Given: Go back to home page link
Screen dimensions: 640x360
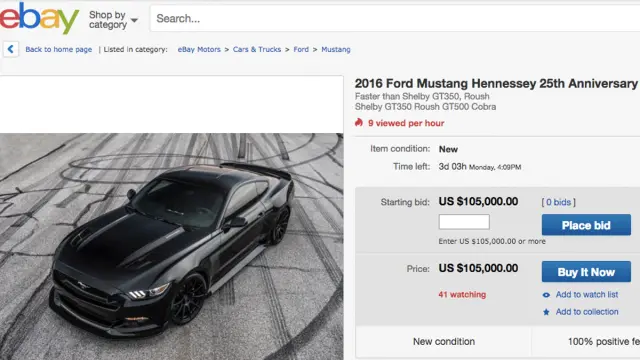Looking at the screenshot, I should 58,49.
